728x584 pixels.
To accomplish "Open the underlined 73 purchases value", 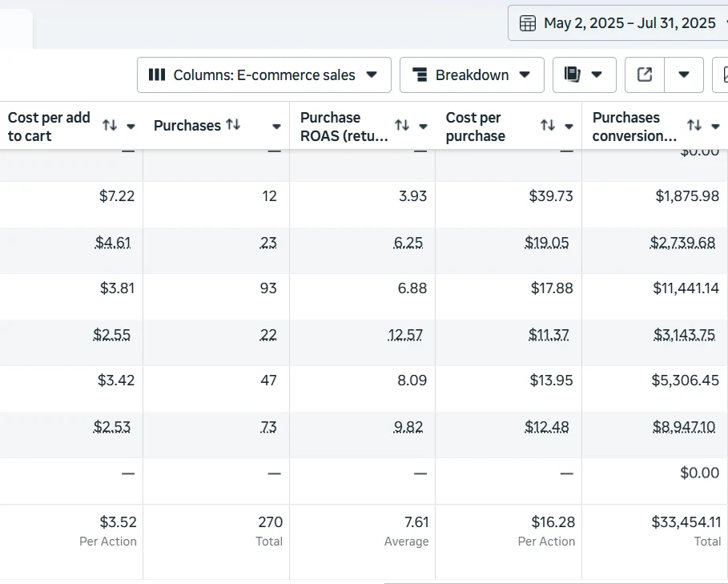I will 268,427.
